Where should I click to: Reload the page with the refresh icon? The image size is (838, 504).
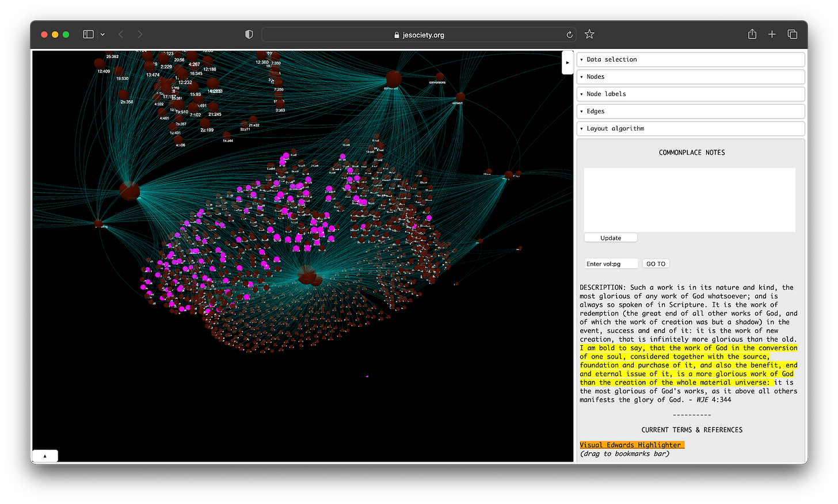[569, 35]
